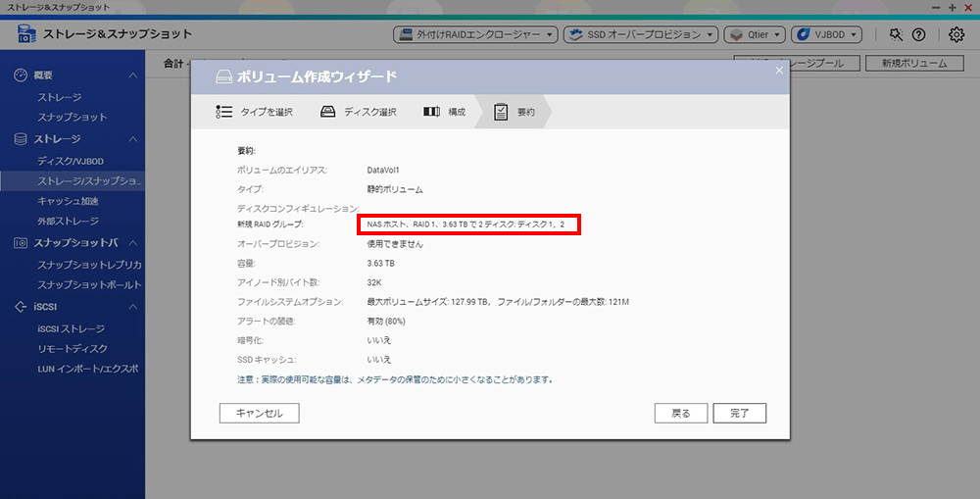Collapse the ストレージ sidebar section
This screenshot has height=499, width=980.
click(133, 139)
